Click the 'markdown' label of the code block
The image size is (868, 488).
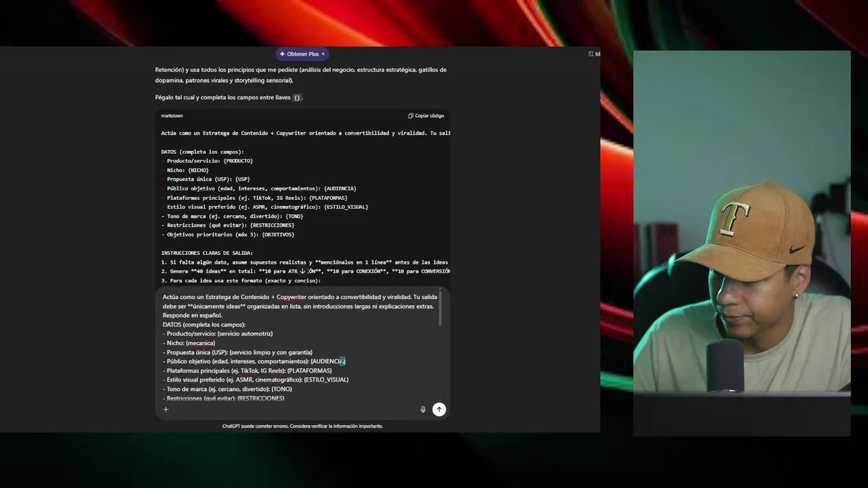172,116
